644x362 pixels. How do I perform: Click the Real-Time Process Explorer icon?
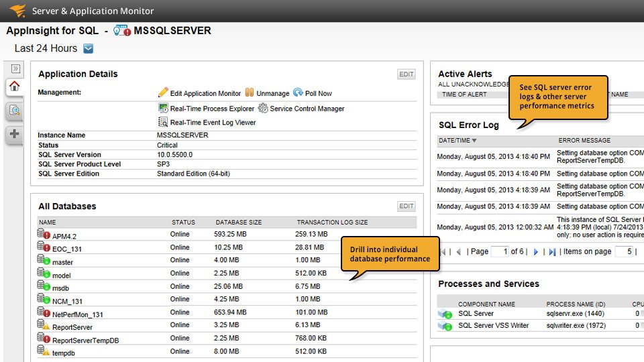(163, 108)
